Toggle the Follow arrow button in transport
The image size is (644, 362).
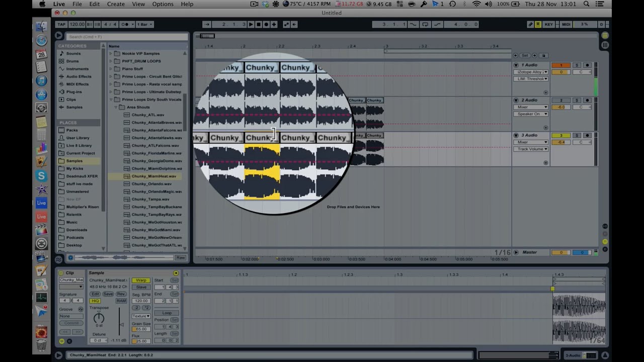point(206,24)
